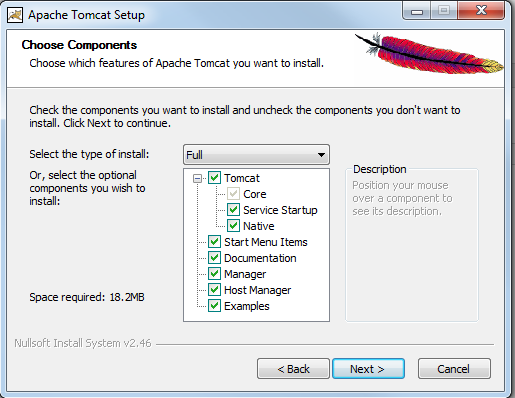
Task: Close the setup window with X
Action: click(x=481, y=11)
